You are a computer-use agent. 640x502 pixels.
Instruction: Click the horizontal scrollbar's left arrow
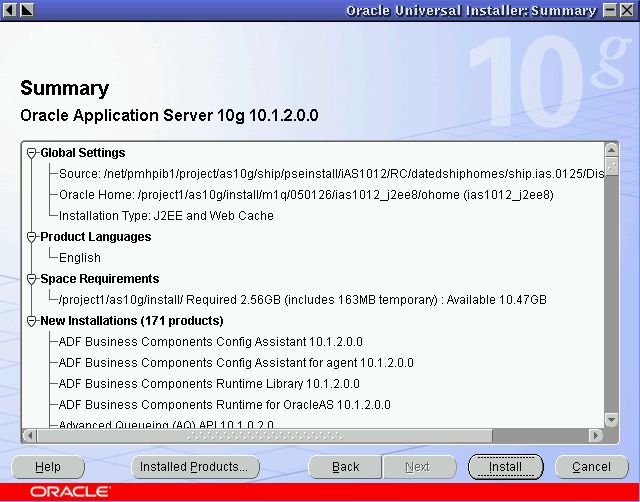[29, 435]
